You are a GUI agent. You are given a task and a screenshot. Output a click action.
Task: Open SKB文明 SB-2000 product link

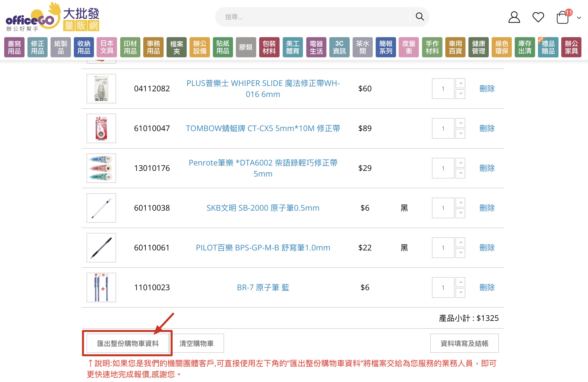(263, 208)
